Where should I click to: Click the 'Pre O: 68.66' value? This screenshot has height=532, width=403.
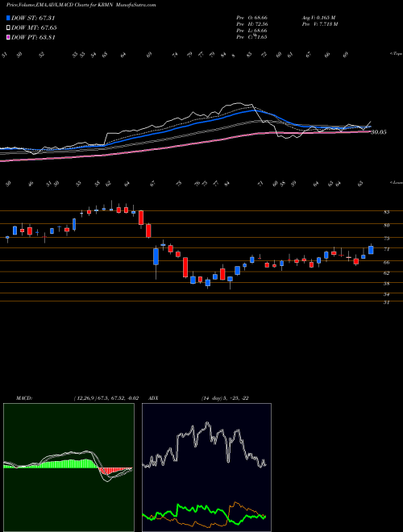(x=252, y=17)
